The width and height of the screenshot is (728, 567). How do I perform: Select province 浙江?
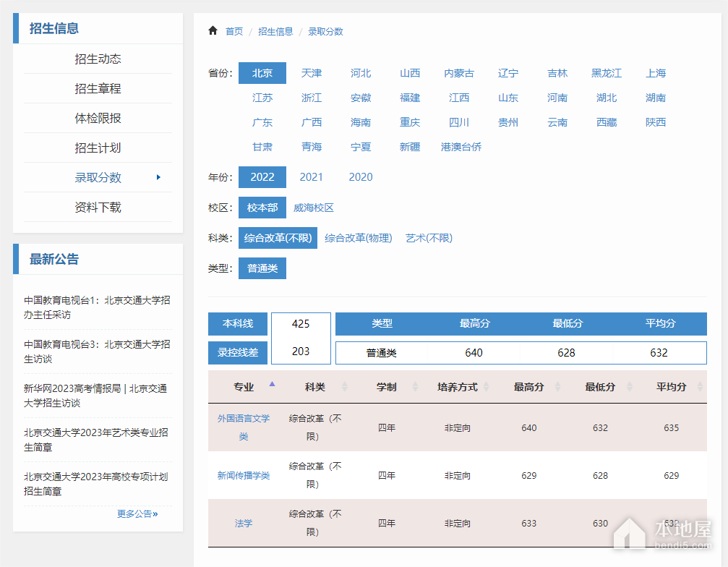coord(312,98)
